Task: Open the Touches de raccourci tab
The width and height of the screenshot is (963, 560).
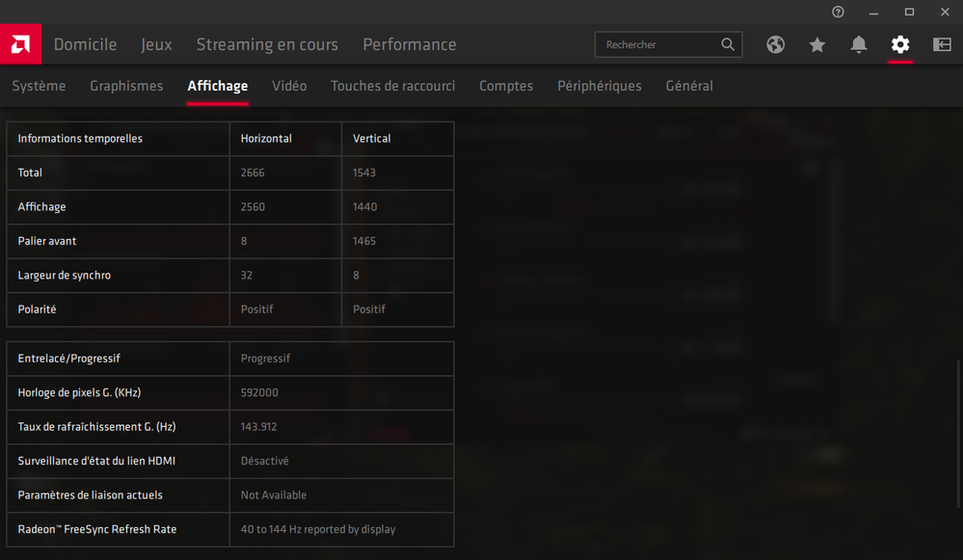Action: point(393,86)
